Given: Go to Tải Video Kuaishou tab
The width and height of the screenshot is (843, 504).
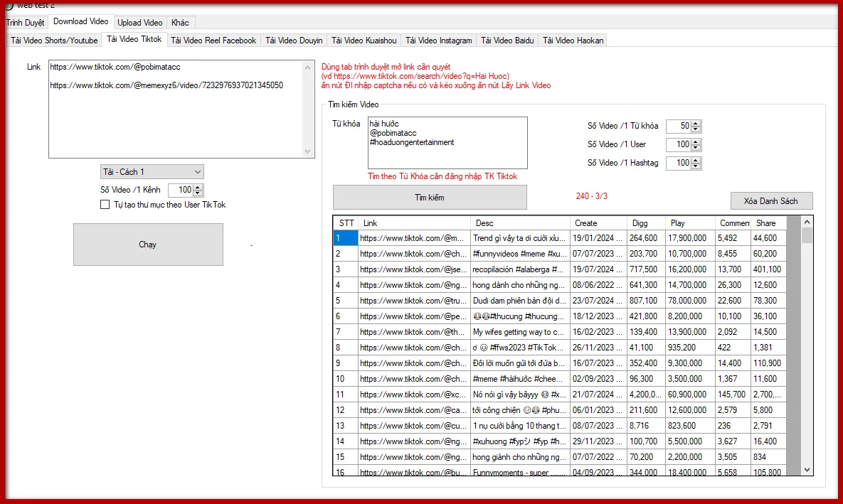Looking at the screenshot, I should click(364, 41).
